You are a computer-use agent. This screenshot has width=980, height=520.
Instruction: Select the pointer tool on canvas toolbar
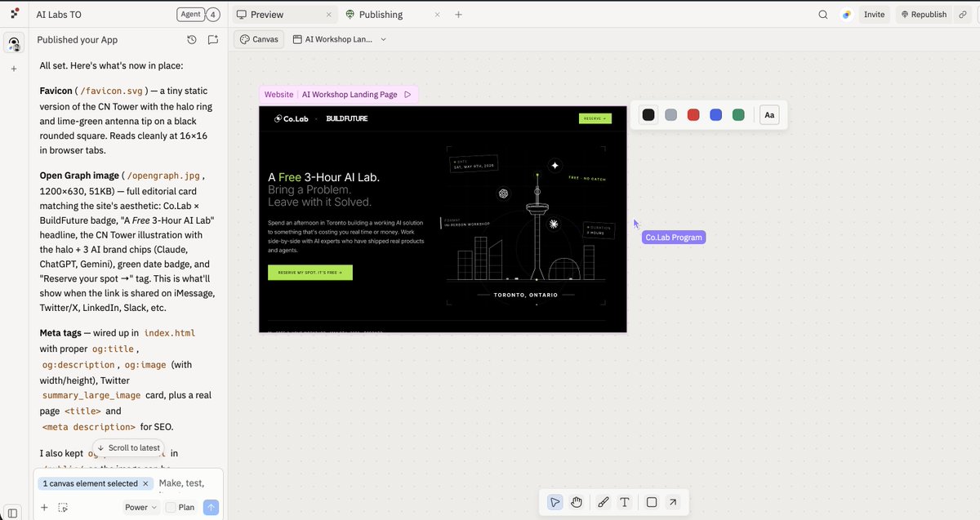click(x=555, y=502)
